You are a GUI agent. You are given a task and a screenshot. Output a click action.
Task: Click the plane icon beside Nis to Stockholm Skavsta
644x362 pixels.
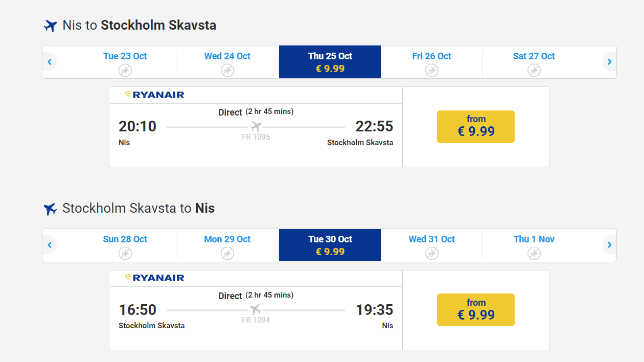pos(50,26)
